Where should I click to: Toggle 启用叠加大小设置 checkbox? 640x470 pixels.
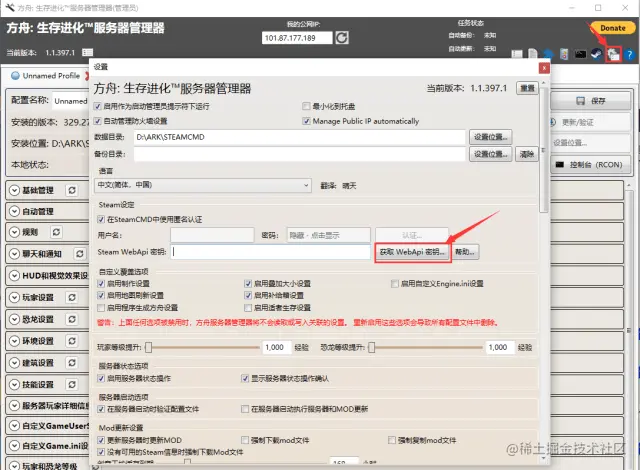pyautogui.click(x=248, y=284)
